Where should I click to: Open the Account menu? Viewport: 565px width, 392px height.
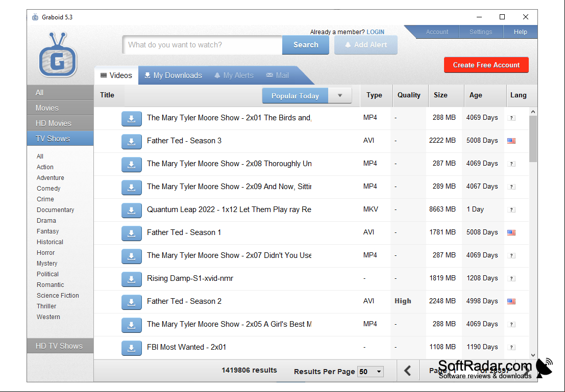click(x=437, y=32)
